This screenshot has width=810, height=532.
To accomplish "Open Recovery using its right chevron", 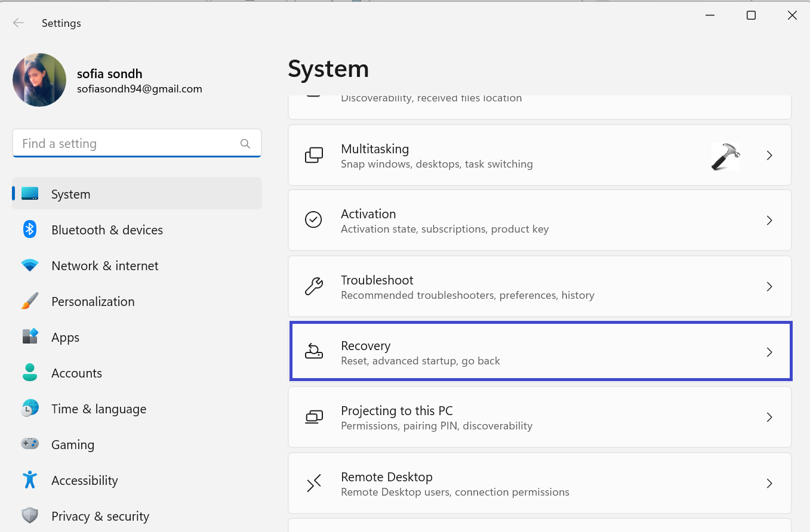I will tap(769, 352).
